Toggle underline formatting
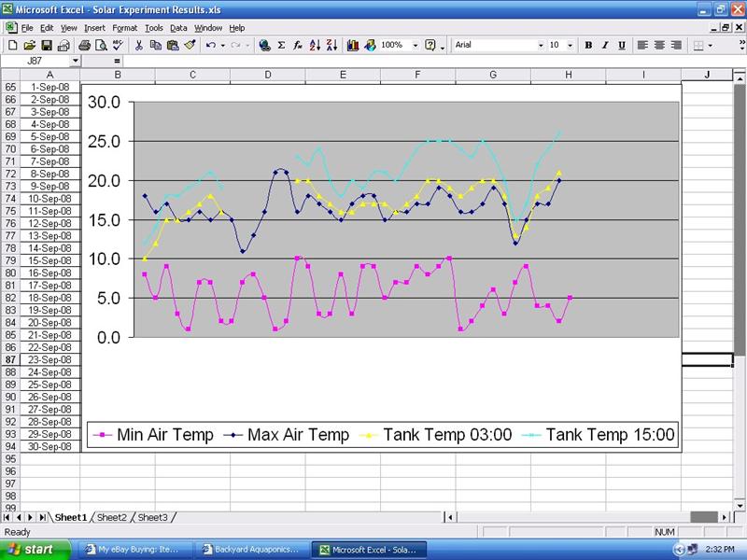 pyautogui.click(x=621, y=45)
